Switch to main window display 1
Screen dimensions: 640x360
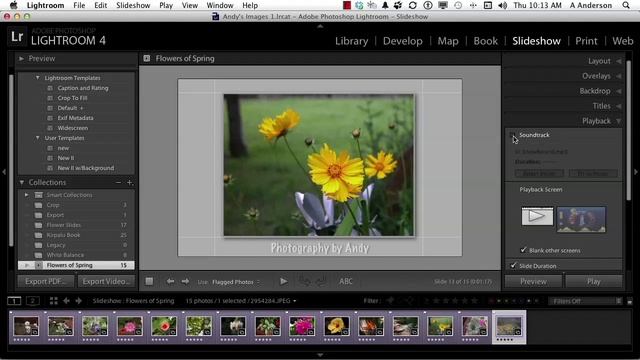click(x=14, y=301)
